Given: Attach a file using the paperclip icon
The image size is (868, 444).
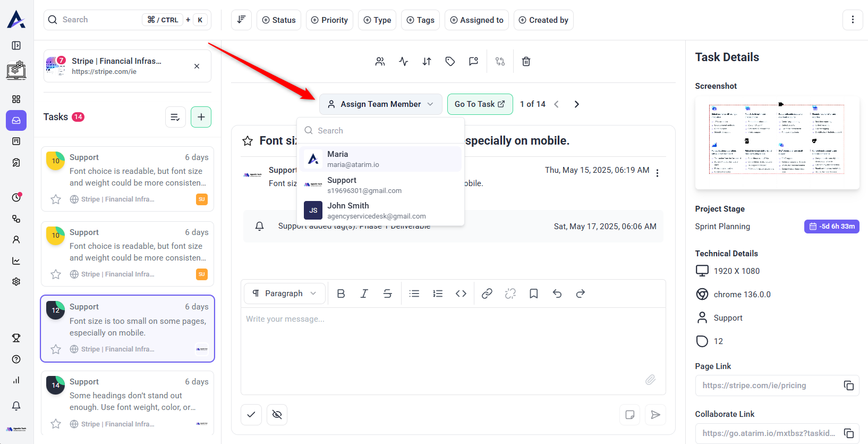Looking at the screenshot, I should 650,380.
